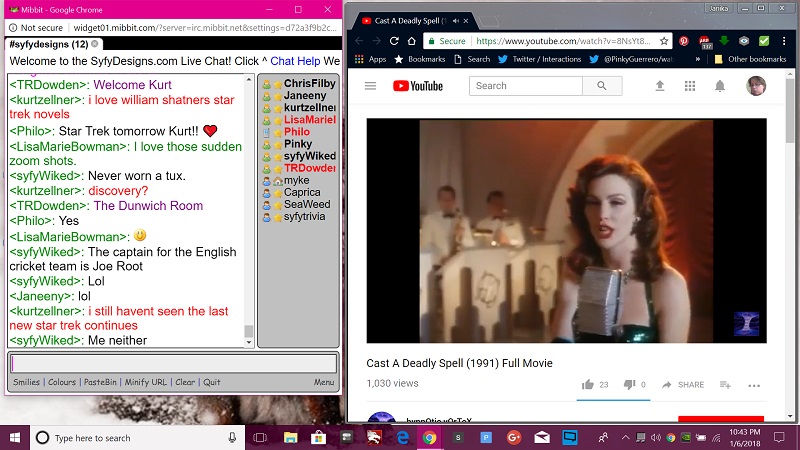
Task: Open the @PinkyGuerrero Twitter bookmark
Action: [x=632, y=59]
